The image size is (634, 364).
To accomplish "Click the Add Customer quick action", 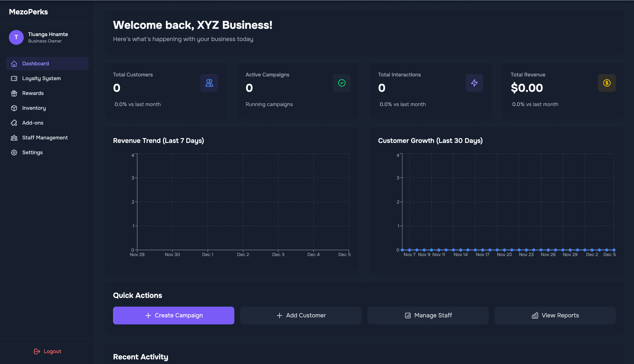I will 301,315.
